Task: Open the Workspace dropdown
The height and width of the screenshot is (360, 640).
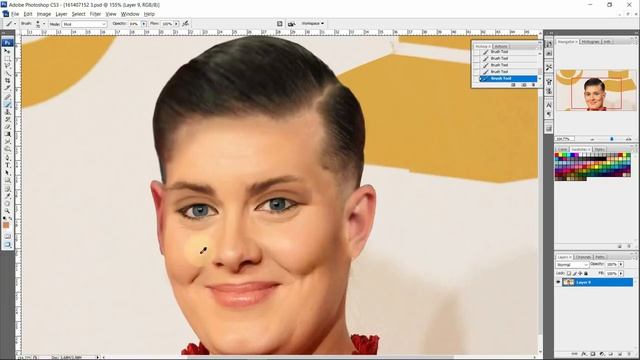Action: [x=313, y=24]
